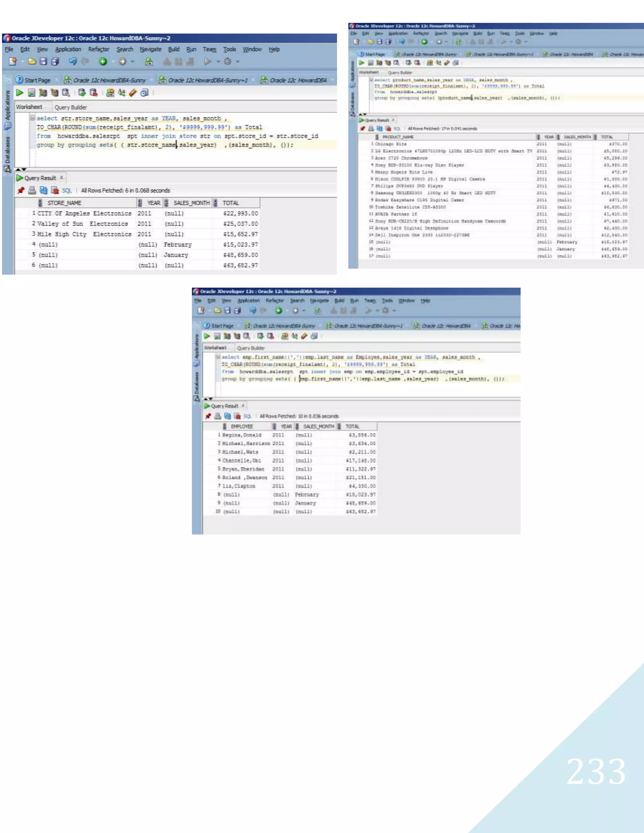This screenshot has height=833, width=644.
Task: Collapse the select statement fold in store query editor
Action: coord(33,118)
